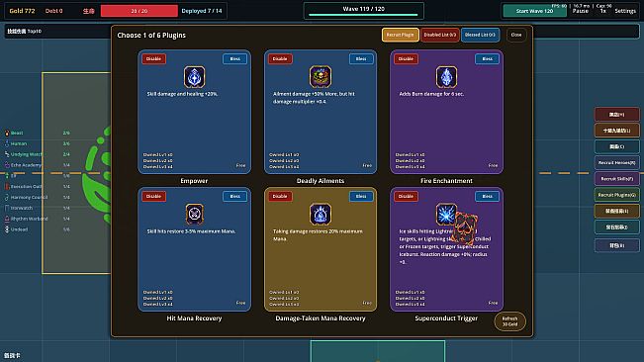Click the Elf faction icon
Viewport: 644px width, 362px height.
[x=7, y=176]
